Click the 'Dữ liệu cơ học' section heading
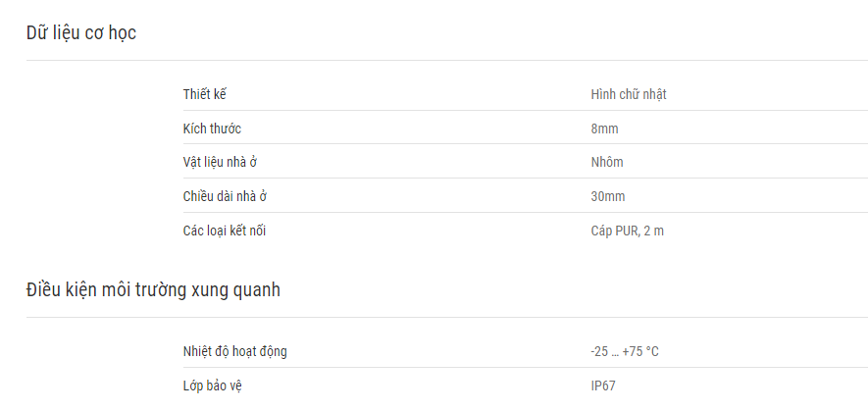The image size is (868, 411). tap(81, 33)
